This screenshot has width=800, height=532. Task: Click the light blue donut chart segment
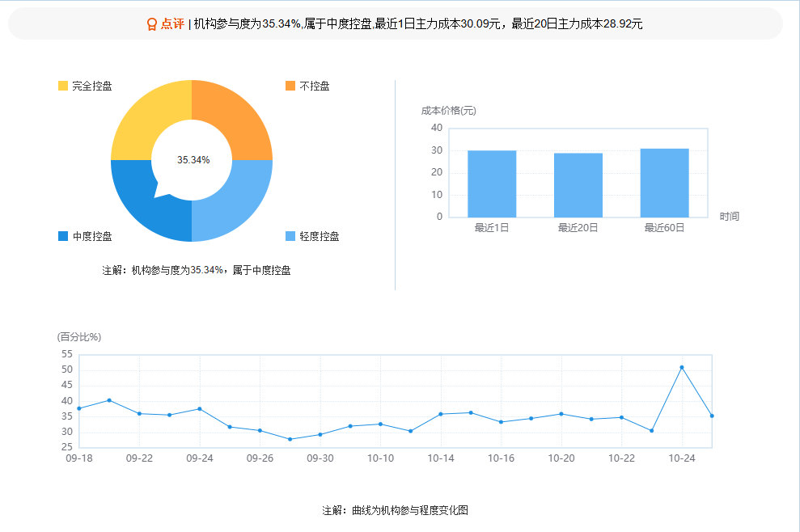pos(235,204)
